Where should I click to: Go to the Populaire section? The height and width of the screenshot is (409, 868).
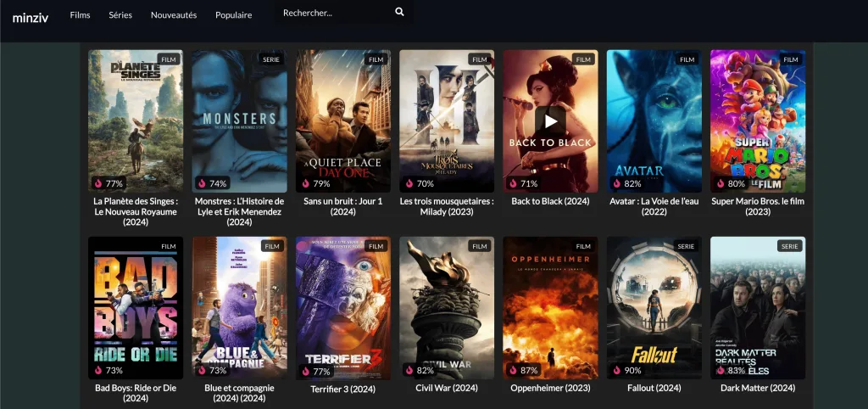pos(234,15)
